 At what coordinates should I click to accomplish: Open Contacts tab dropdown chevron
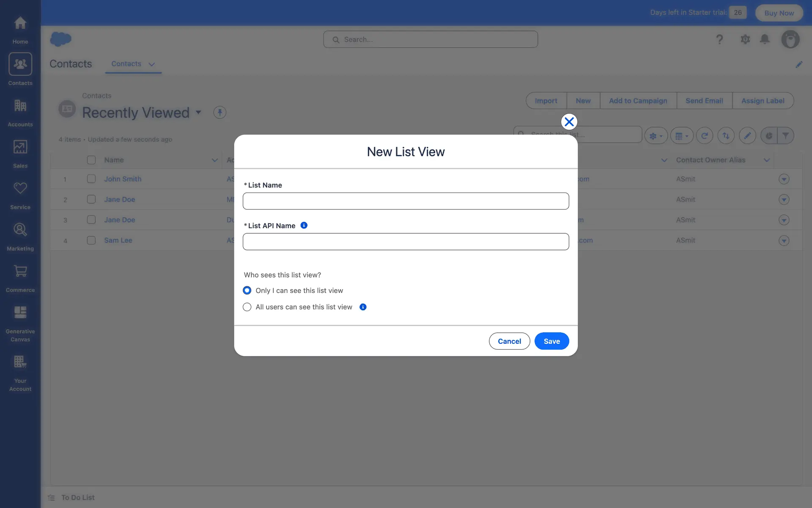tap(152, 64)
